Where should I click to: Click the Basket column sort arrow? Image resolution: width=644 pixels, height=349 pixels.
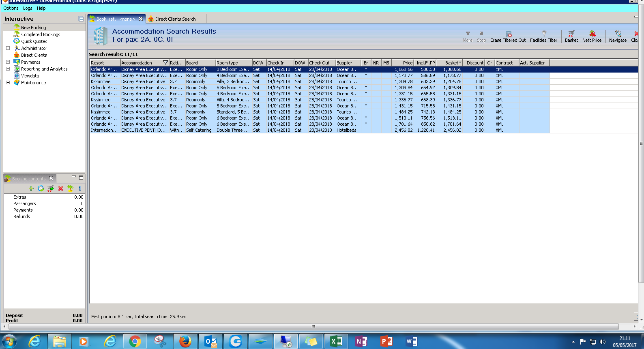point(460,63)
